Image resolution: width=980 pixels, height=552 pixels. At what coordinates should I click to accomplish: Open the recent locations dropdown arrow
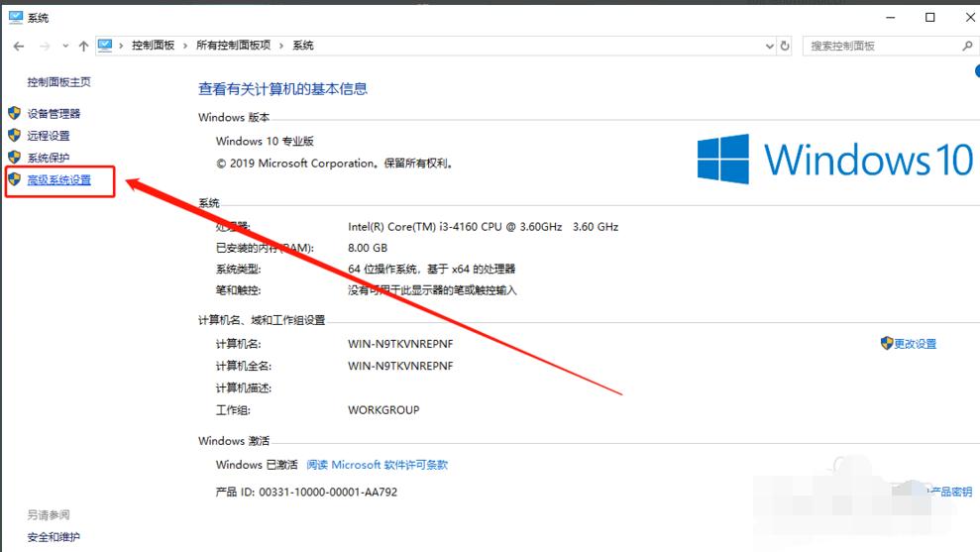pyautogui.click(x=65, y=46)
